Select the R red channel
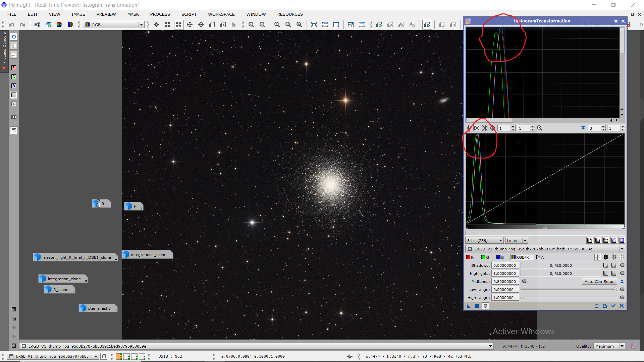 470,257
